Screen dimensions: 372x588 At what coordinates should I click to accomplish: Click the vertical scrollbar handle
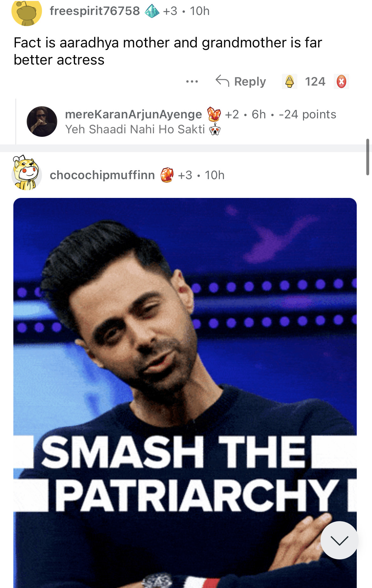pos(368,157)
